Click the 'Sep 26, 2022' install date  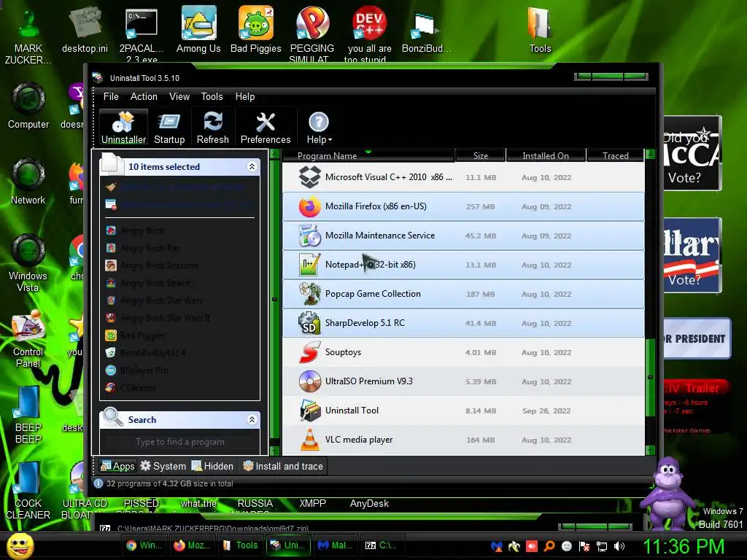pyautogui.click(x=546, y=411)
